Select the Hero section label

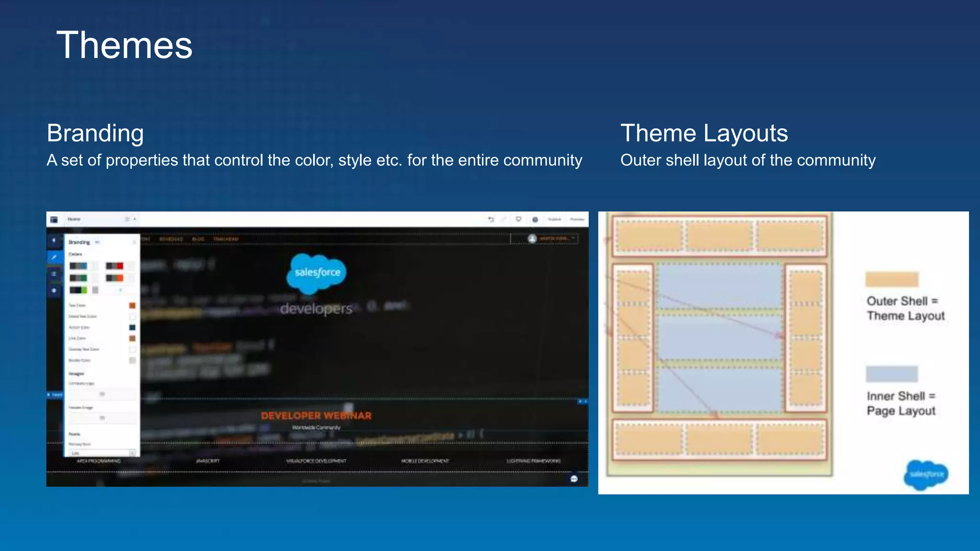point(55,395)
